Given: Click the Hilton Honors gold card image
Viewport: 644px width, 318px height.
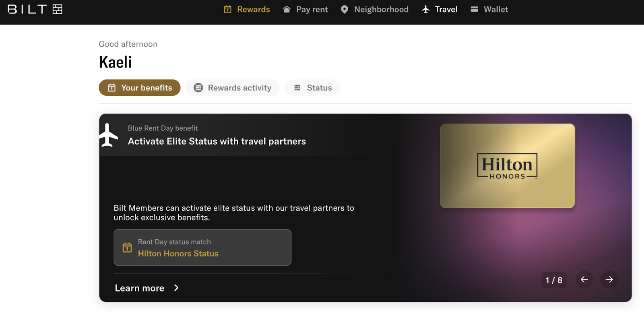Looking at the screenshot, I should click(508, 166).
